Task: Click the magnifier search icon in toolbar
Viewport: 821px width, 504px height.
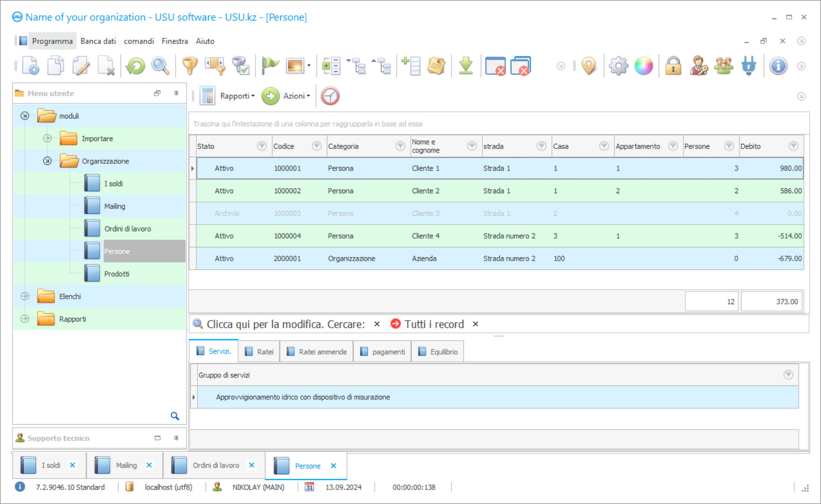Action: point(160,66)
